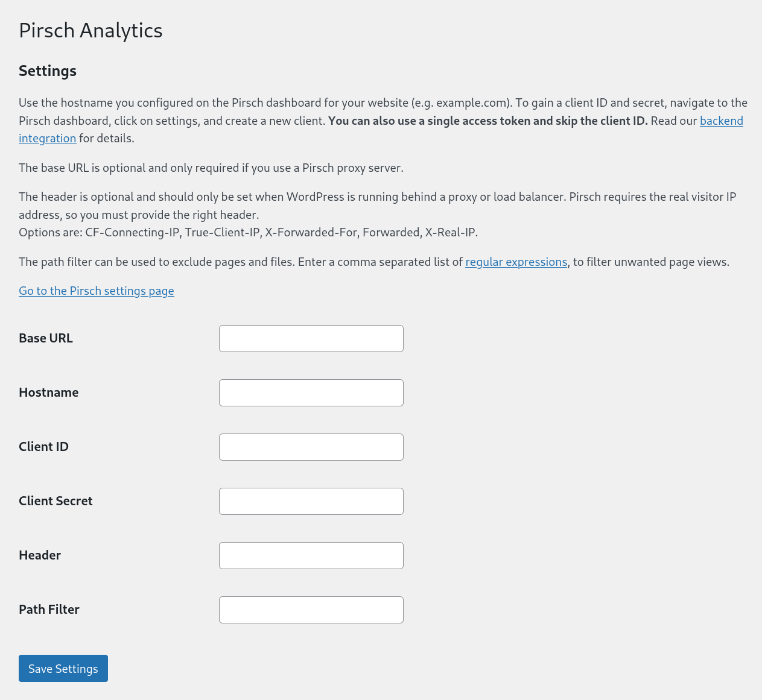Click the bolded access token sentence

pyautogui.click(x=487, y=120)
